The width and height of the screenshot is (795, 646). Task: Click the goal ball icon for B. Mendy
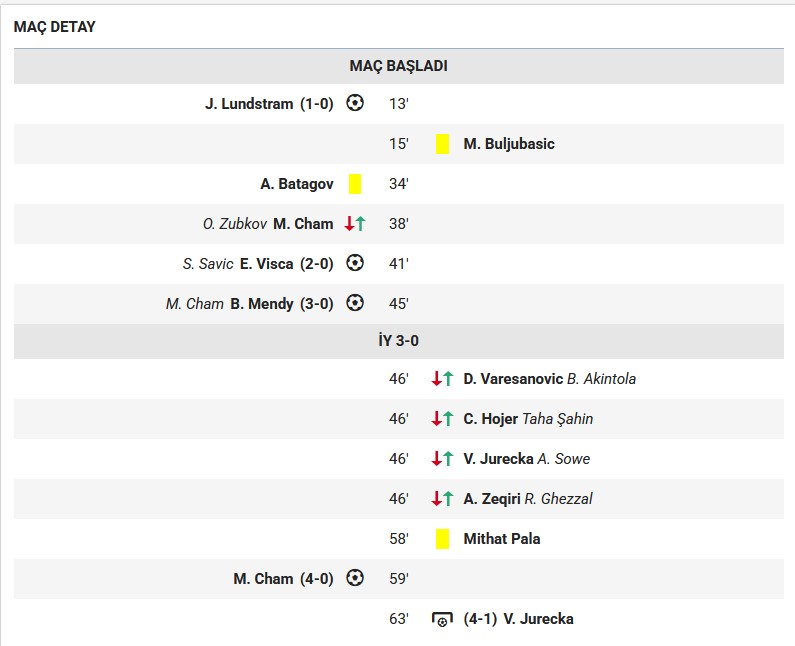click(355, 303)
